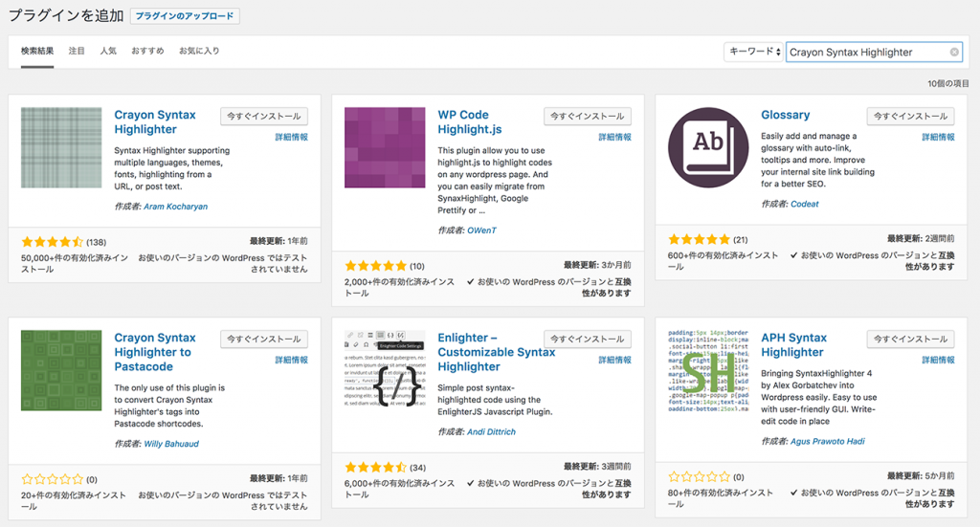Open 詳細情報 for Enlighter plugin
Image resolution: width=980 pixels, height=527 pixels.
coord(615,361)
